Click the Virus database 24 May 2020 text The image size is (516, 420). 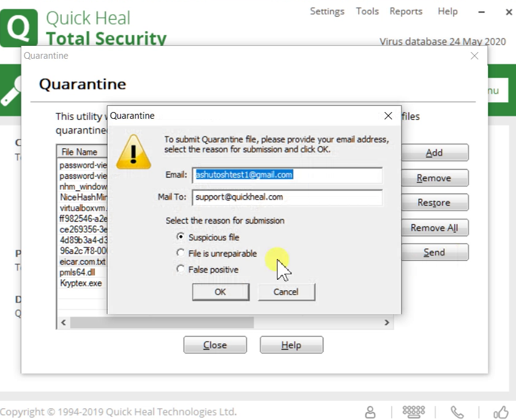point(443,42)
